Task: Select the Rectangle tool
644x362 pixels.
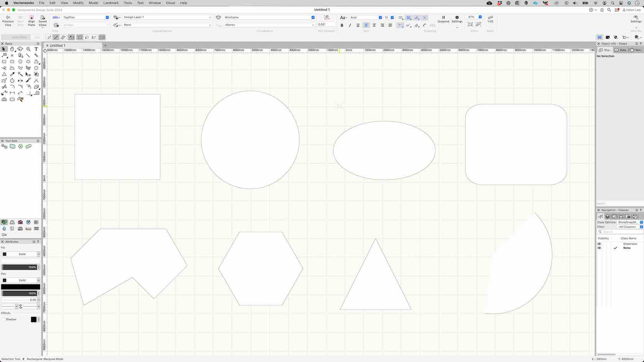Action: pos(5,61)
